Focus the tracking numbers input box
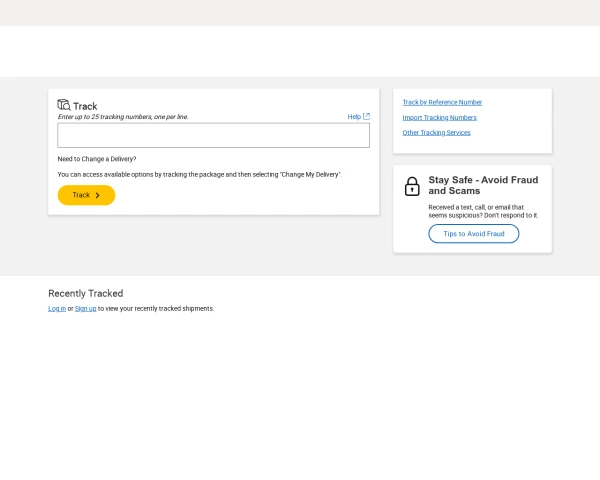The height and width of the screenshot is (480, 600). click(x=213, y=135)
